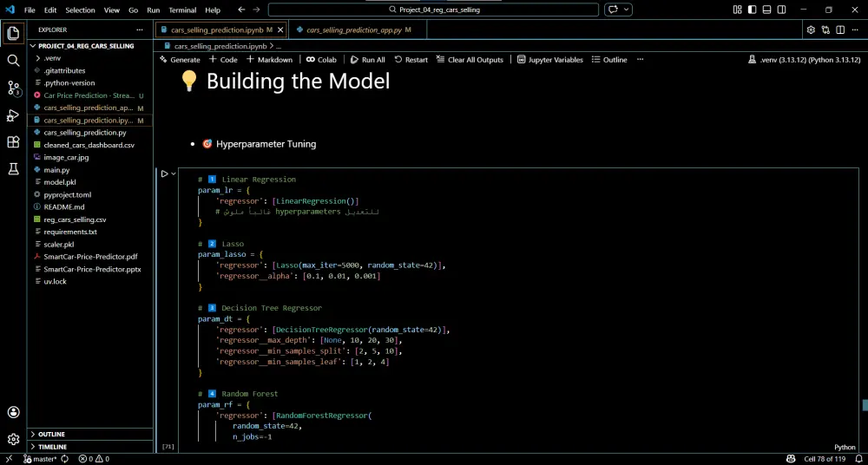This screenshot has width=868, height=465.
Task: Open the Copilot chat icon
Action: coord(613,10)
